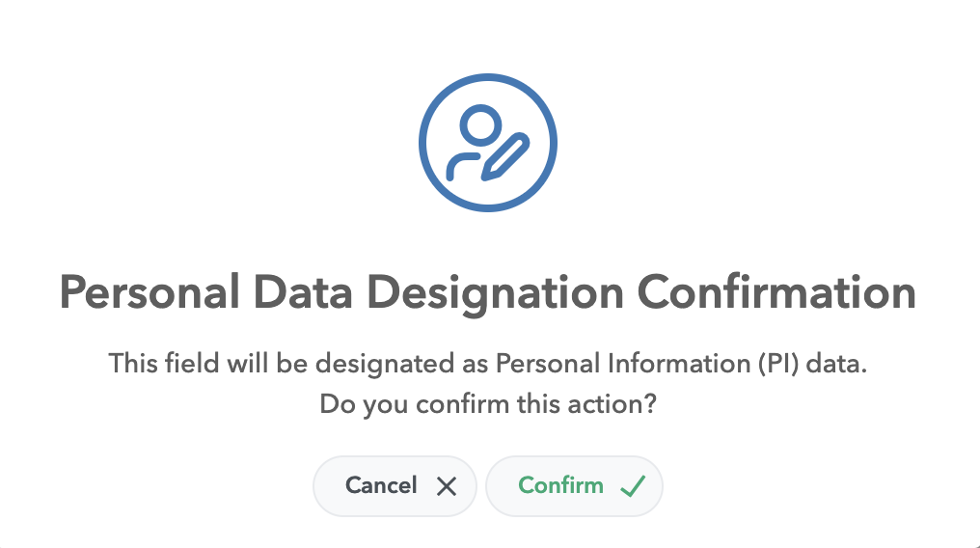The width and height of the screenshot is (980, 548).
Task: Click the word Designation in heading
Action: point(495,293)
